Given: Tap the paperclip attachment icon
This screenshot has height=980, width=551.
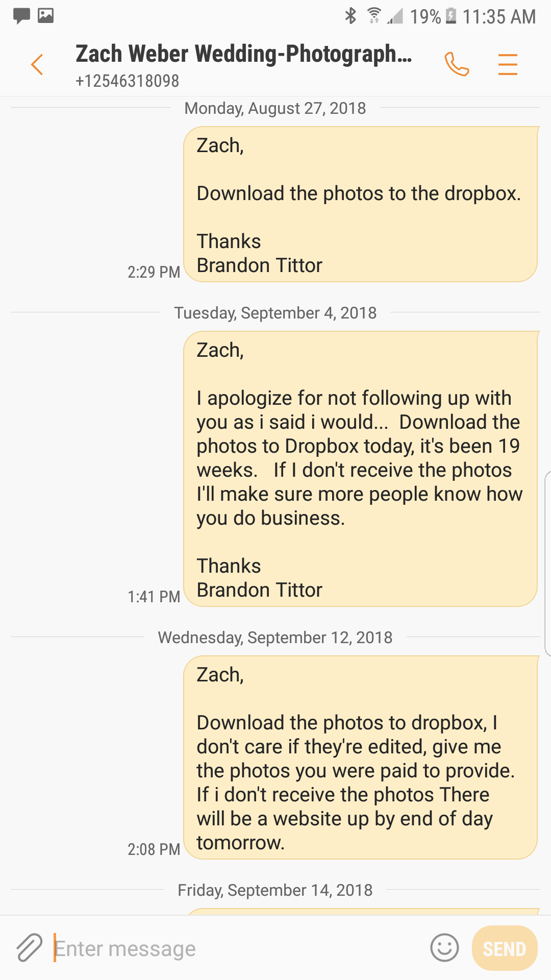Looking at the screenshot, I should click(x=29, y=948).
